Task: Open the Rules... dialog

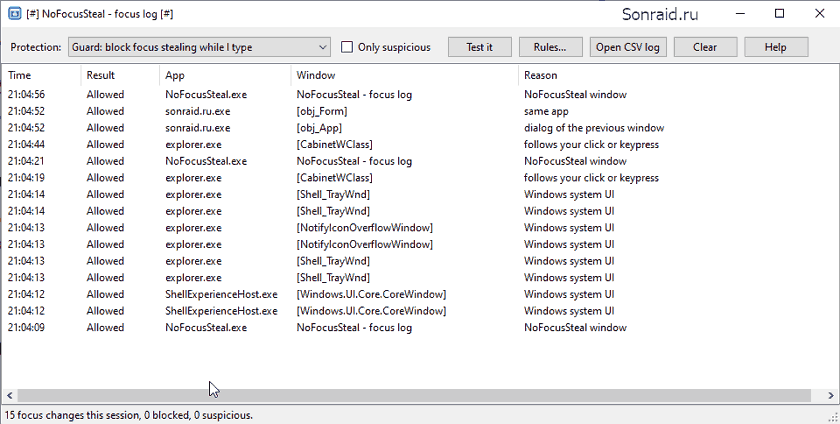Action: [x=550, y=47]
